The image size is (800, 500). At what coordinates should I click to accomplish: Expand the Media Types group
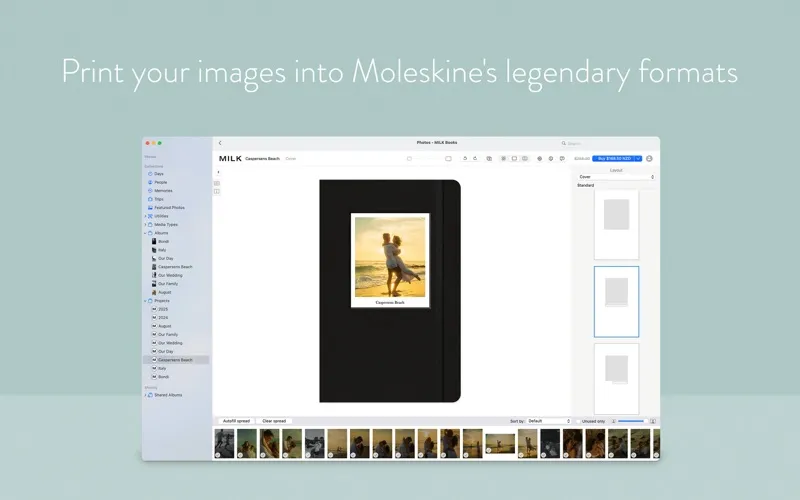click(x=145, y=224)
